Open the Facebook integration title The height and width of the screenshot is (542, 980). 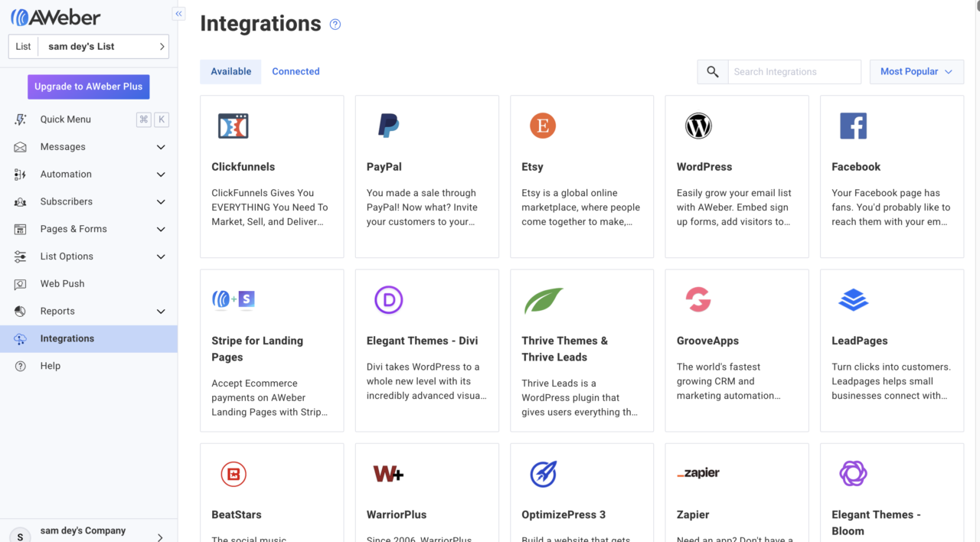(x=856, y=167)
